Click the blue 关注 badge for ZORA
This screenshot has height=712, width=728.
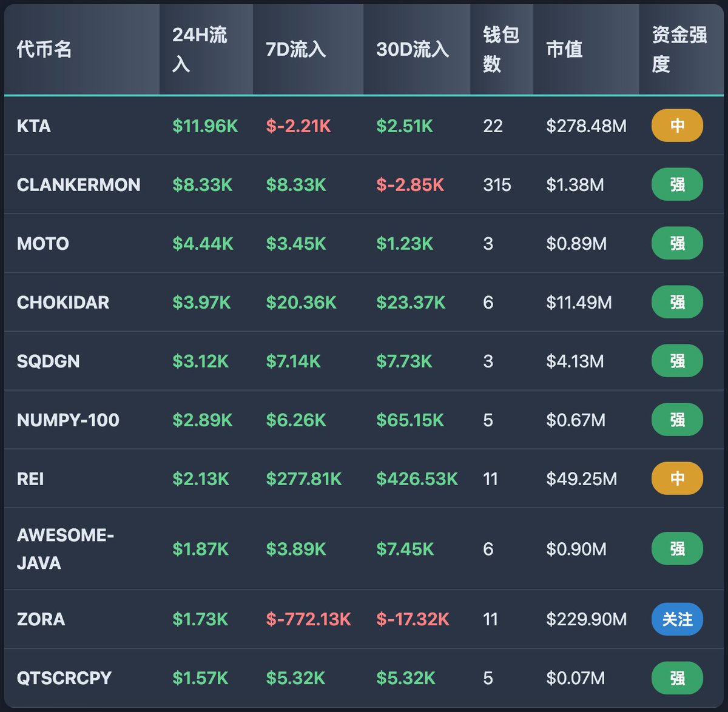pos(677,619)
